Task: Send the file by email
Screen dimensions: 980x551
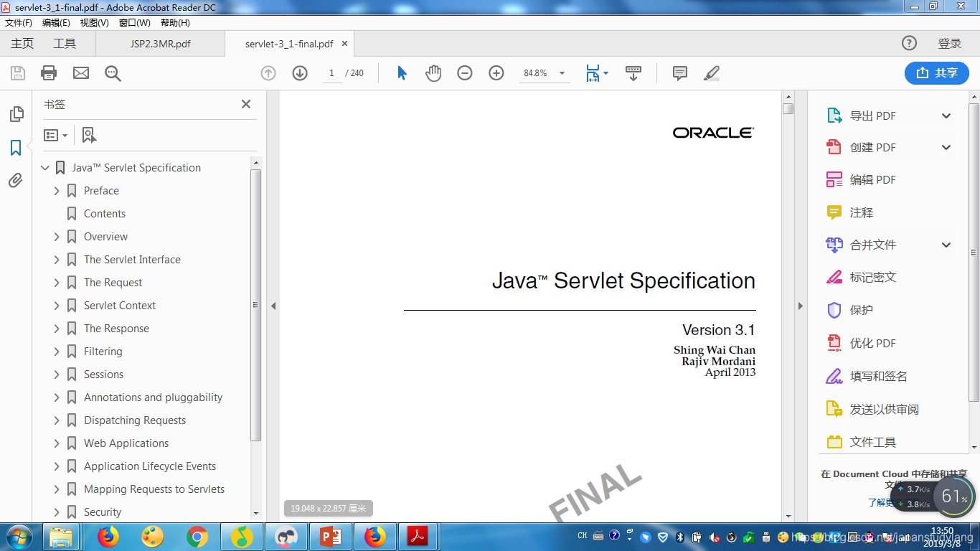Action: (80, 72)
